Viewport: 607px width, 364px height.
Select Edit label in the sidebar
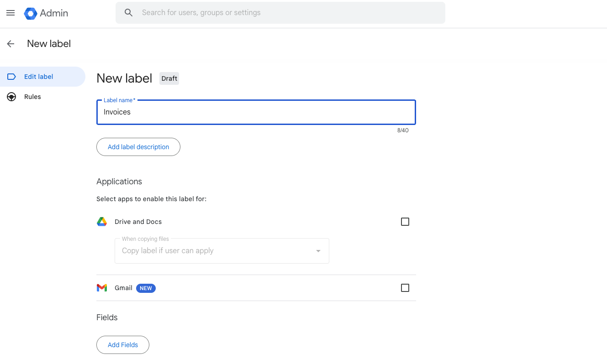pyautogui.click(x=38, y=77)
